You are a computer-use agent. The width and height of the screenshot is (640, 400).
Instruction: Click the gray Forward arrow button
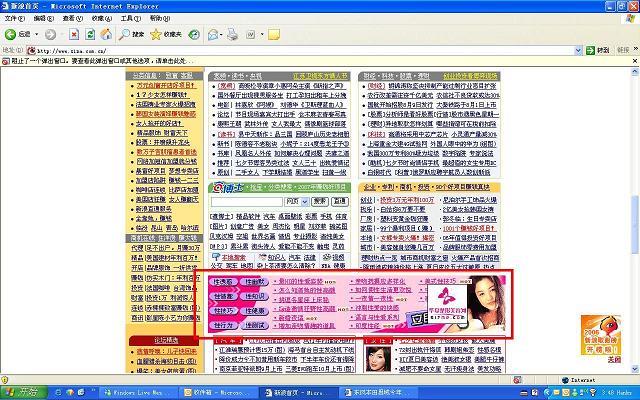(x=51, y=34)
